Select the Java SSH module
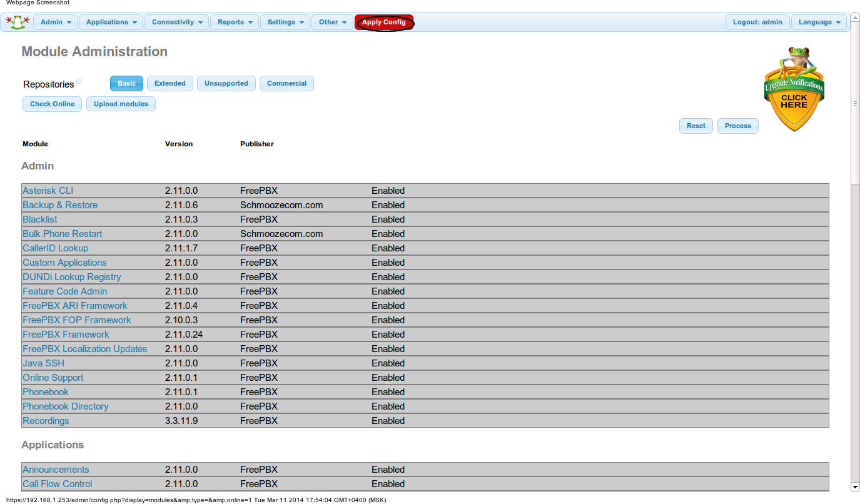Screen dimensions: 860x504 pos(43,363)
